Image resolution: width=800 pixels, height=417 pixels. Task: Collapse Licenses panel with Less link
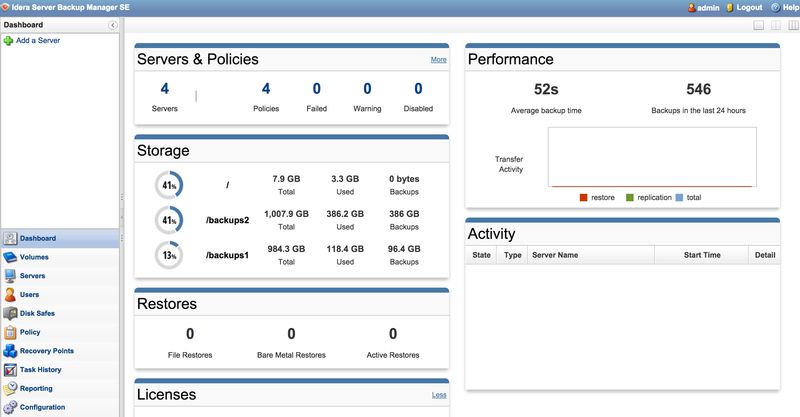click(438, 395)
